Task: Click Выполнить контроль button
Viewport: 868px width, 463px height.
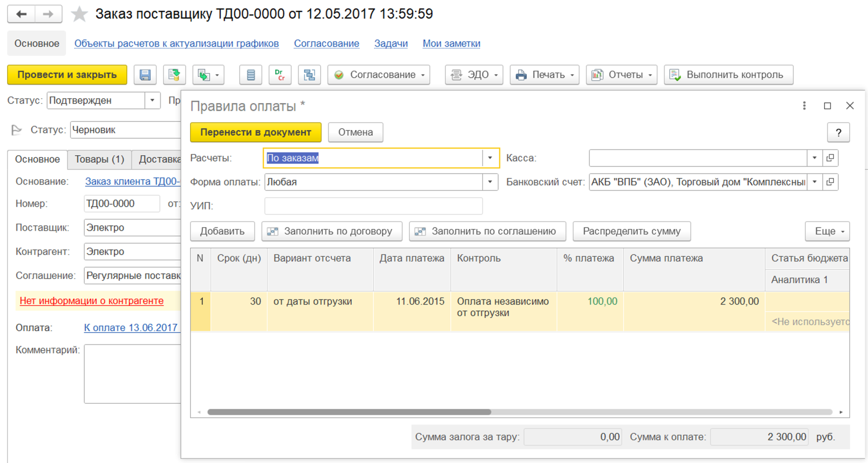Action: tap(729, 75)
